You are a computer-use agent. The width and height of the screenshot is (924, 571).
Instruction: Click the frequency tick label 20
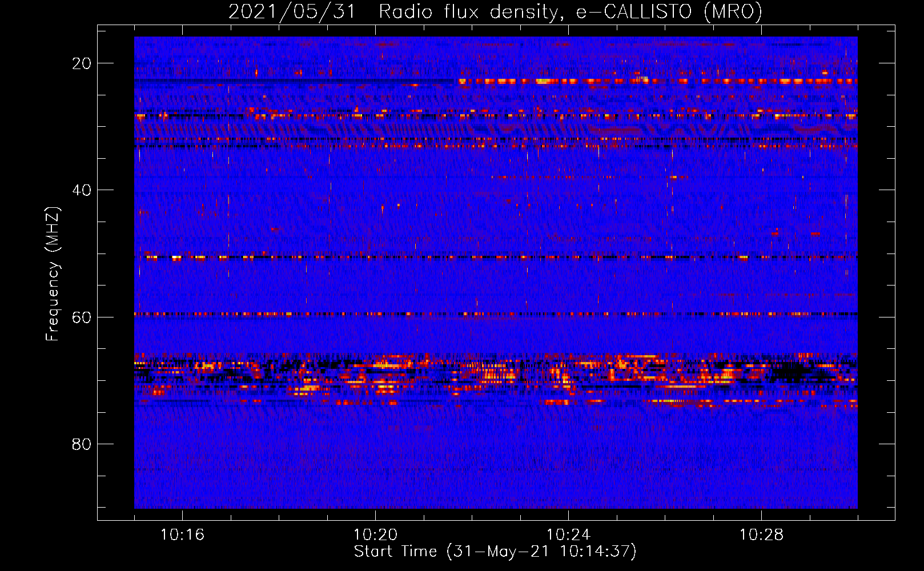(82, 63)
